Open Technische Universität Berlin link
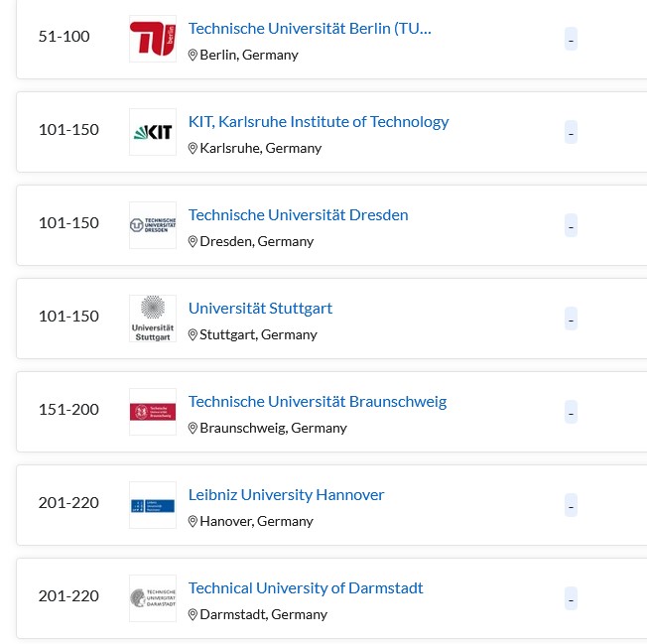The height and width of the screenshot is (644, 647). click(310, 29)
